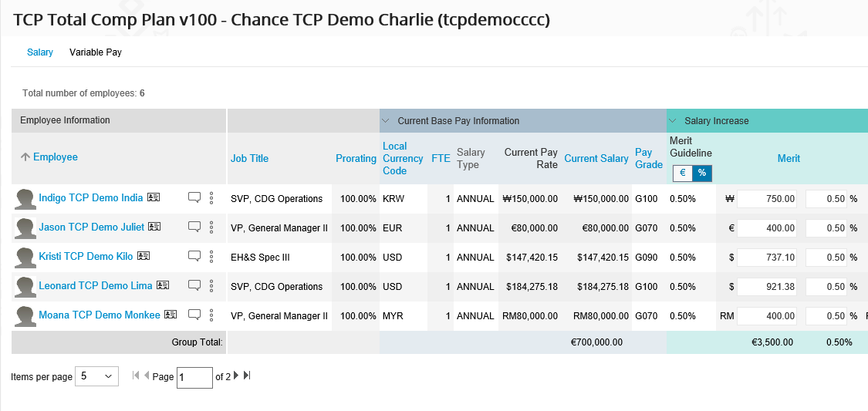Click the page number input field
The width and height of the screenshot is (868, 411).
(194, 377)
